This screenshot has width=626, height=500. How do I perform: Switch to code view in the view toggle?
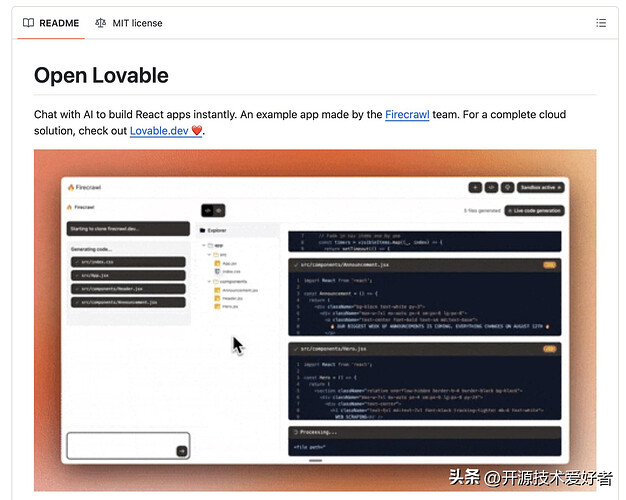(208, 210)
